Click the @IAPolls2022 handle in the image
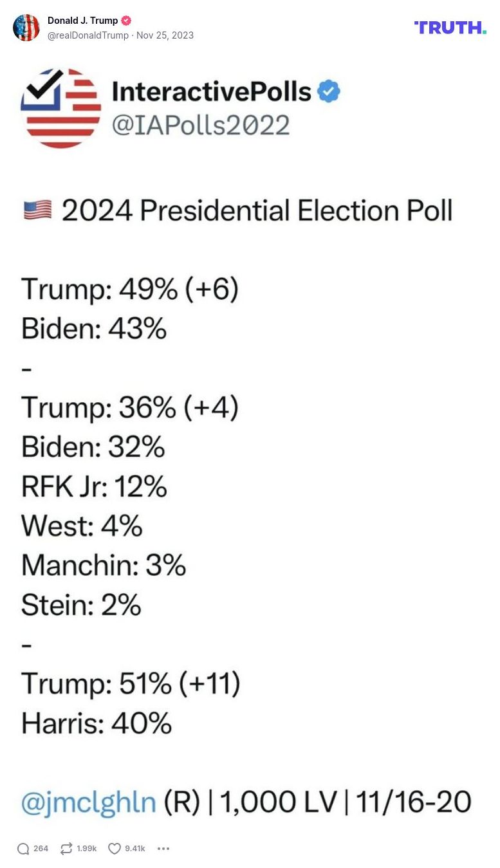 point(201,125)
